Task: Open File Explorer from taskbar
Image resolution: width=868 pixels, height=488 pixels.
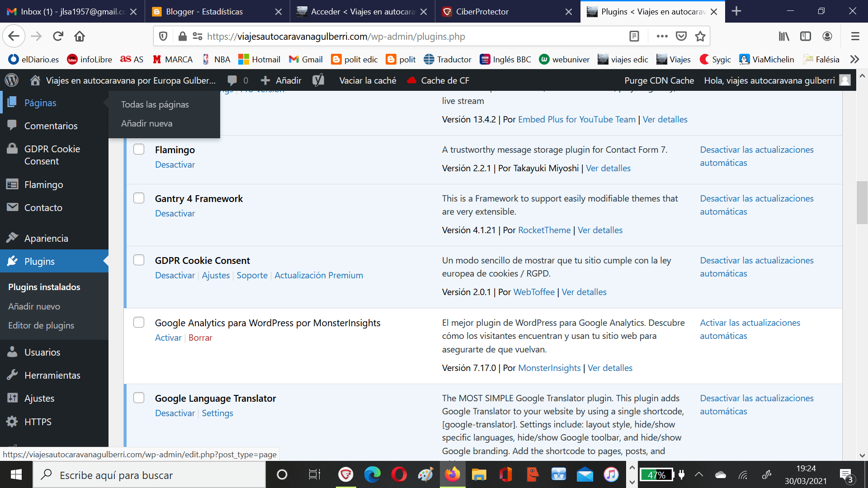Action: point(479,474)
